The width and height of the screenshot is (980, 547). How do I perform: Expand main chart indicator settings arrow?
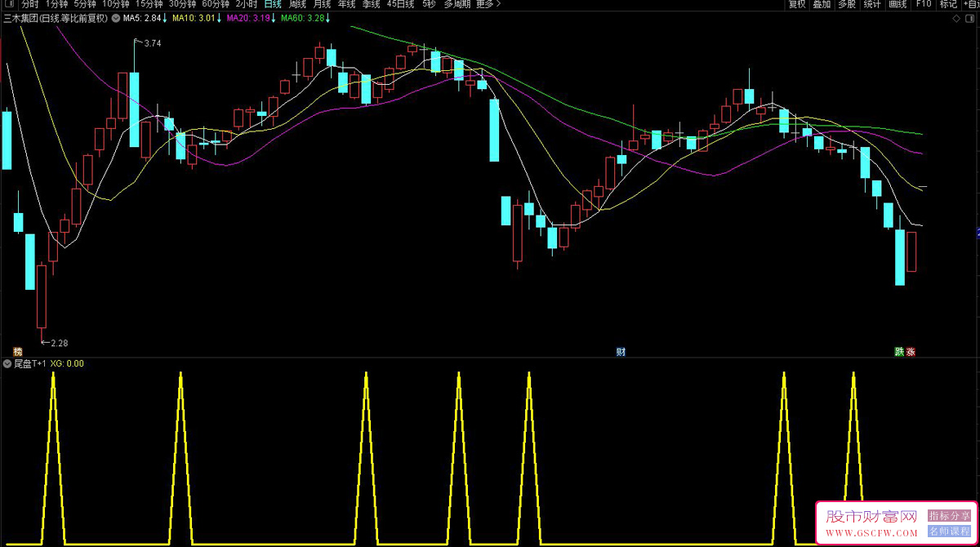[x=115, y=17]
